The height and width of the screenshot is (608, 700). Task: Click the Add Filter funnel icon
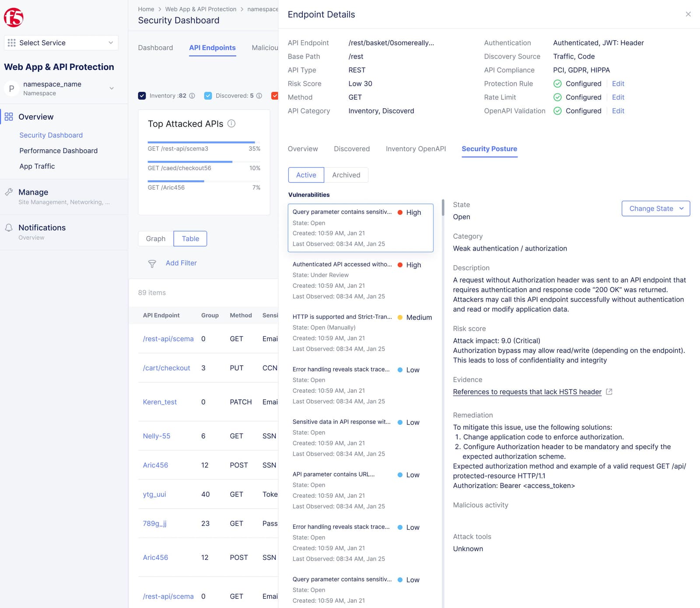tap(152, 264)
